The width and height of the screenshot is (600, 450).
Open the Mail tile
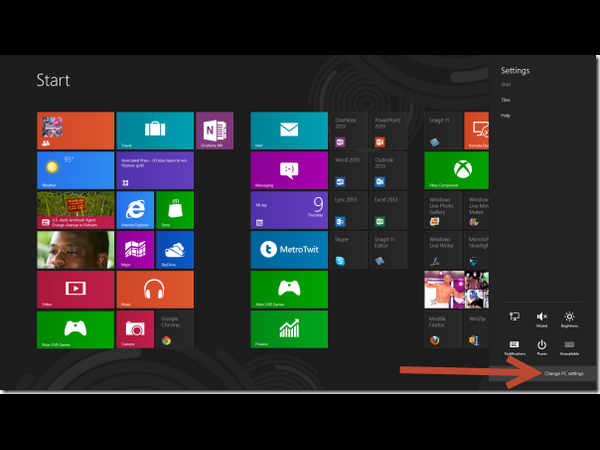289,130
